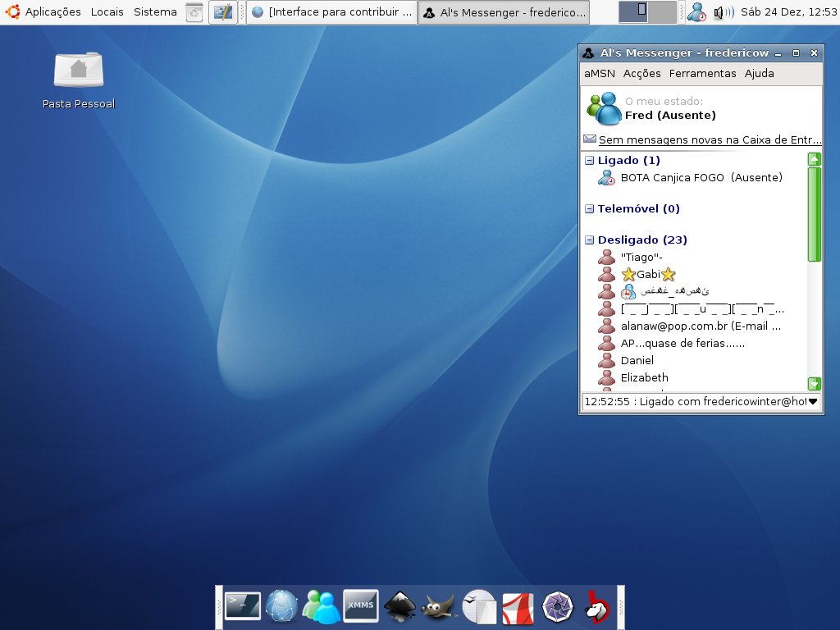Open the Locais panel menu
Image resolution: width=840 pixels, height=630 pixels.
click(107, 11)
